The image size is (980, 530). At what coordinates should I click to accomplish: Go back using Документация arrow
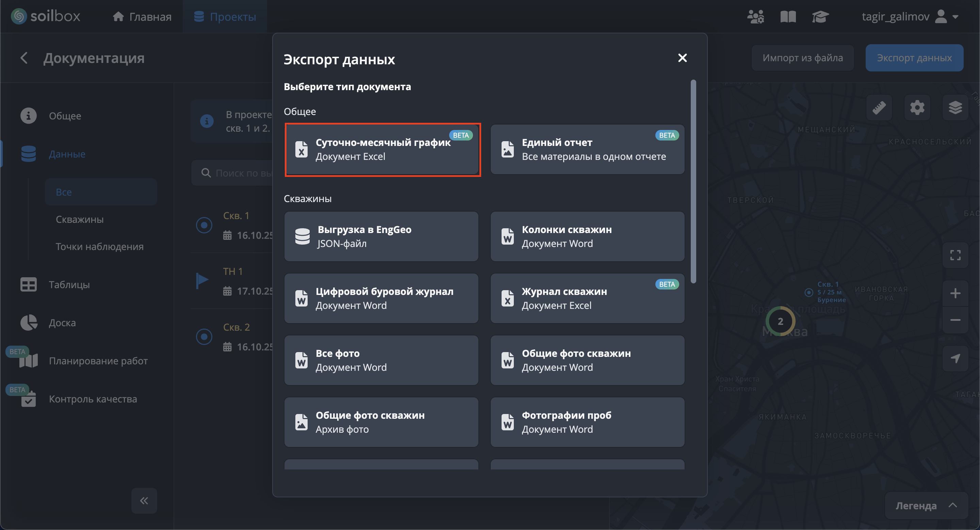(x=24, y=58)
